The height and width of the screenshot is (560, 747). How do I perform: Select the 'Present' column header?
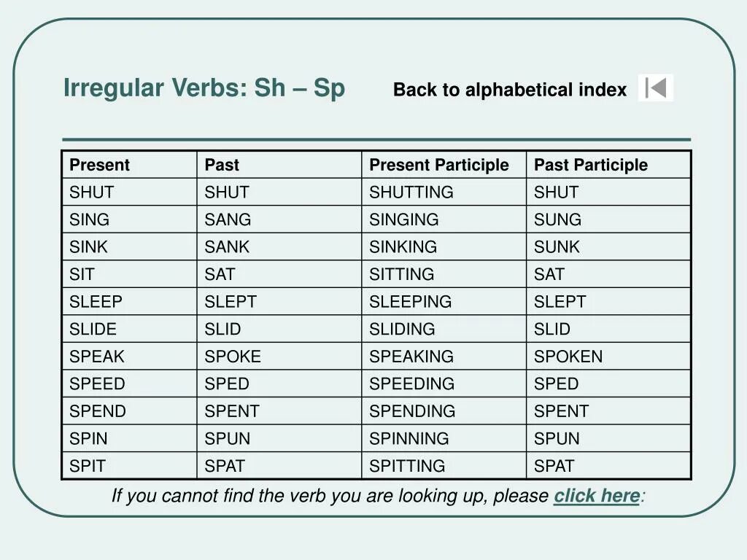coord(99,166)
